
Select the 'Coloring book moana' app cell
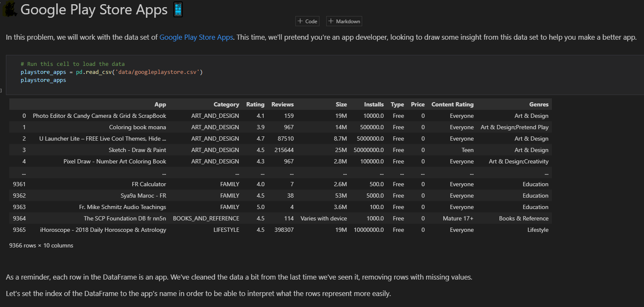click(x=138, y=127)
